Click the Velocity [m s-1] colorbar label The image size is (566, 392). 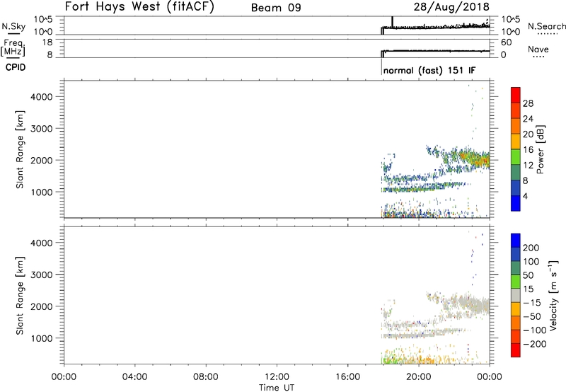(x=553, y=295)
